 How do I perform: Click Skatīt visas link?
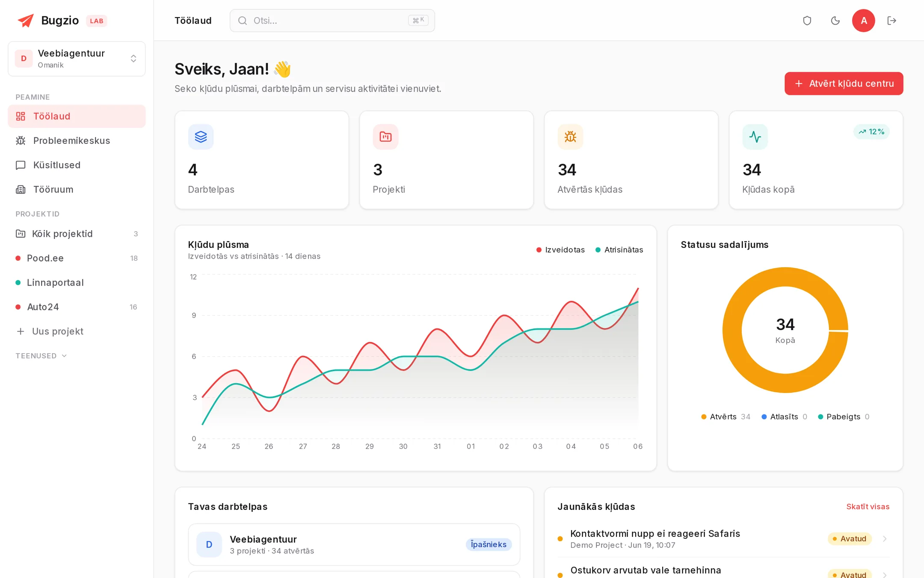point(868,506)
